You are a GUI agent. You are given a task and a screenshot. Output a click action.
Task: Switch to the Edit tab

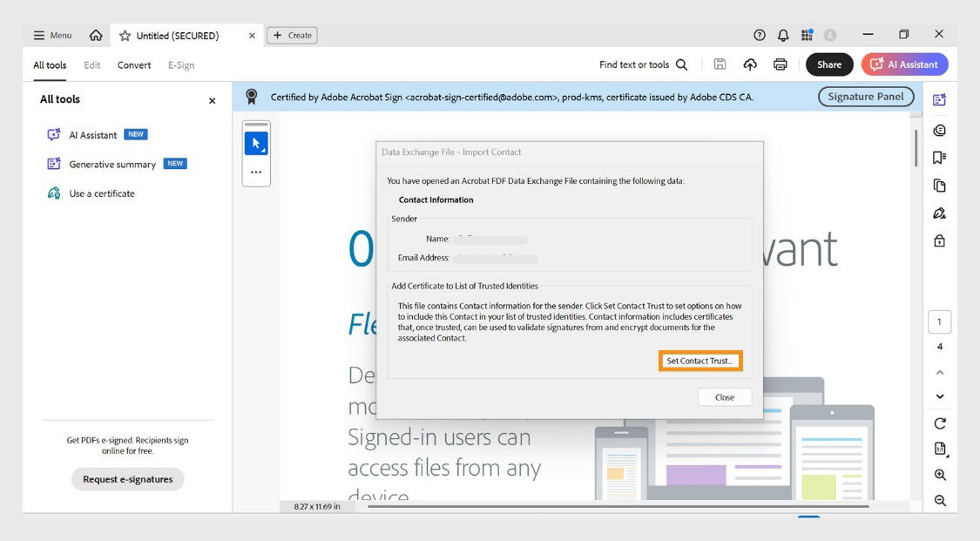click(91, 64)
